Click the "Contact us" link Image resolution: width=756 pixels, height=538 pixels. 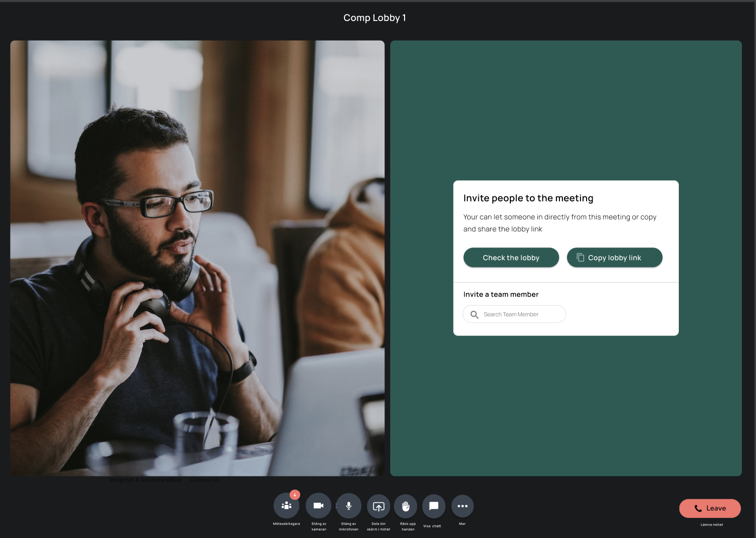tap(204, 479)
